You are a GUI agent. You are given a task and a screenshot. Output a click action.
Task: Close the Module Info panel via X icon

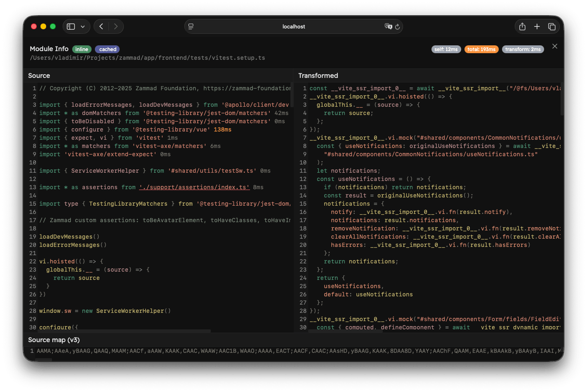pyautogui.click(x=554, y=46)
